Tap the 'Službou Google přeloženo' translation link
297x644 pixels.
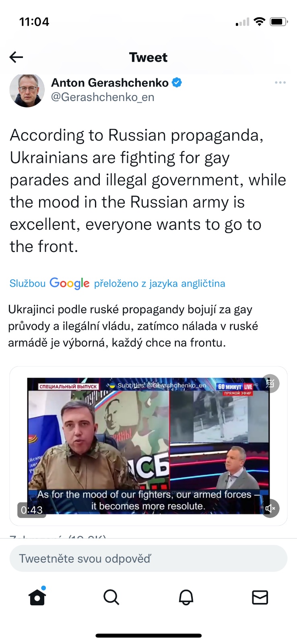pyautogui.click(x=118, y=283)
